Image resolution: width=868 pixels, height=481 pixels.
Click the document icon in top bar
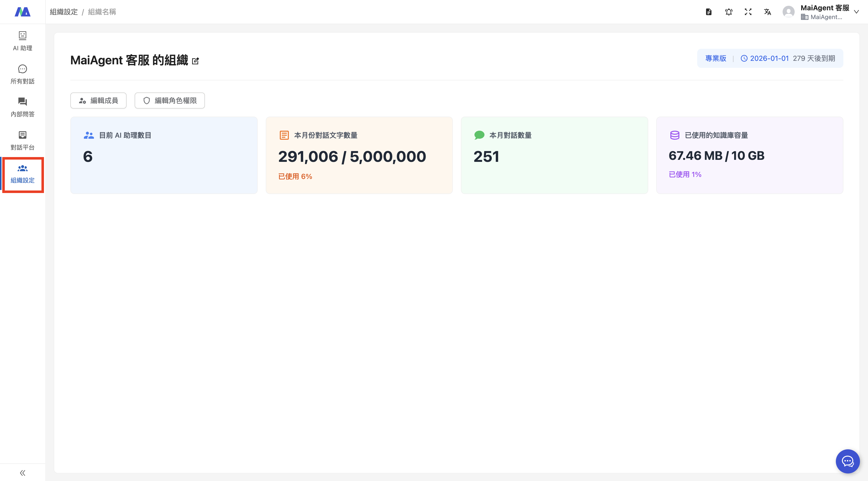709,12
